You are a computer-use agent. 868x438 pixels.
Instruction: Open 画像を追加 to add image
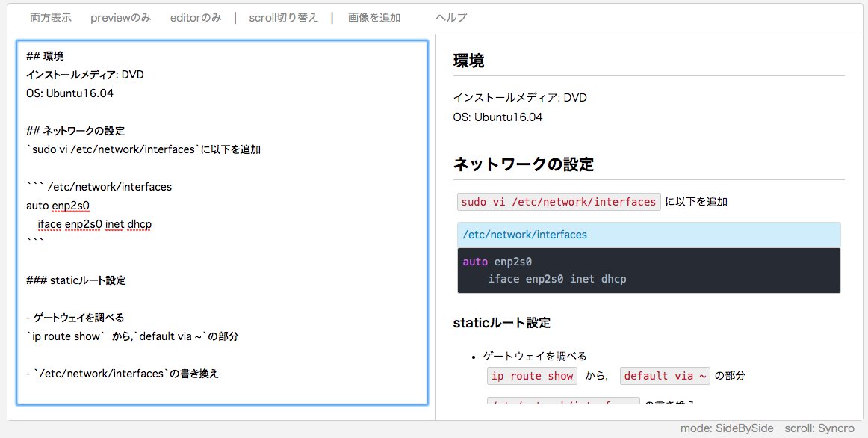(x=374, y=18)
